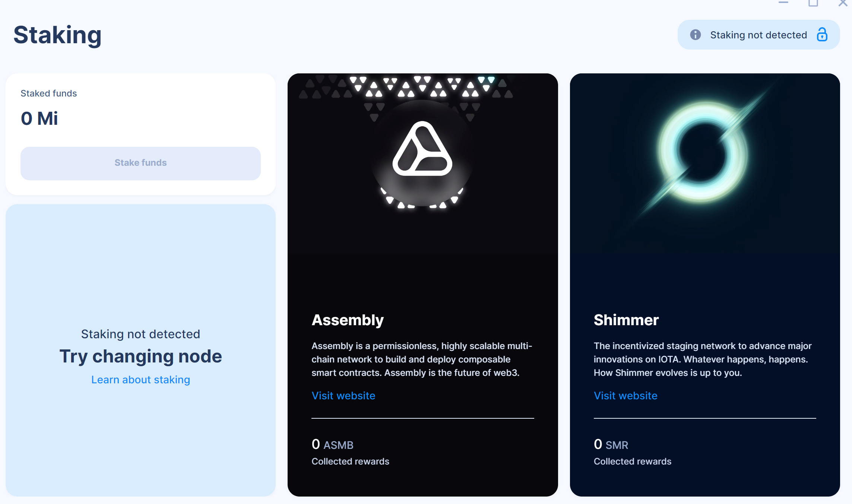
Task: Click the info icon beside Staking not detected
Action: point(695,35)
